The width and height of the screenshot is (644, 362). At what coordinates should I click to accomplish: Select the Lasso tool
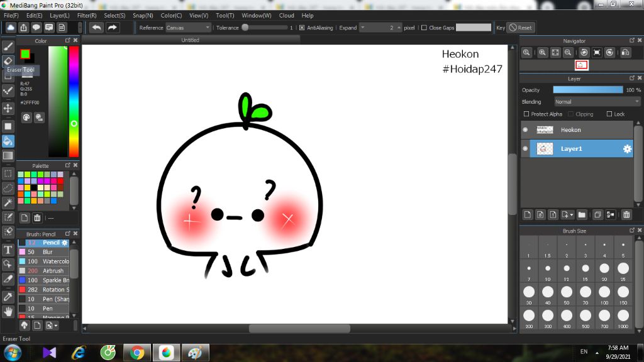pos(8,188)
